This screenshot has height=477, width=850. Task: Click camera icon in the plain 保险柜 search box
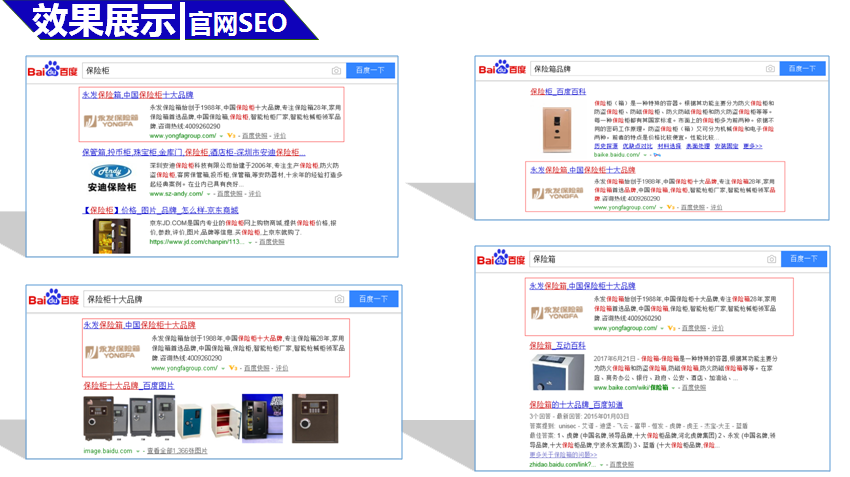click(336, 70)
